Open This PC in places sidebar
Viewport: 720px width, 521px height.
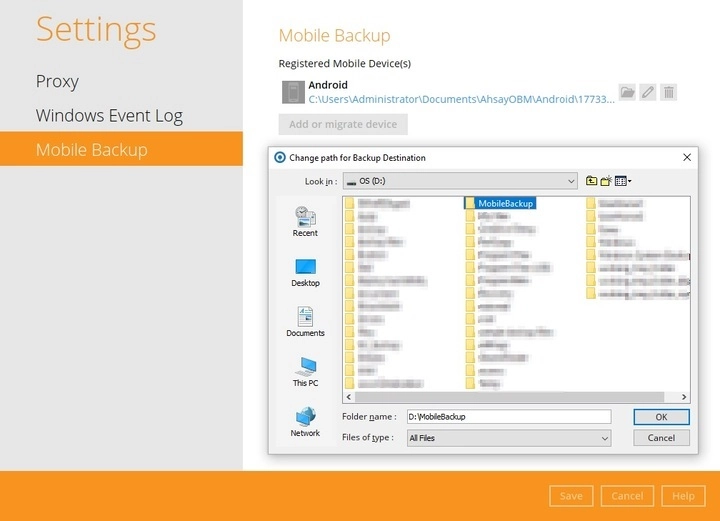305,371
